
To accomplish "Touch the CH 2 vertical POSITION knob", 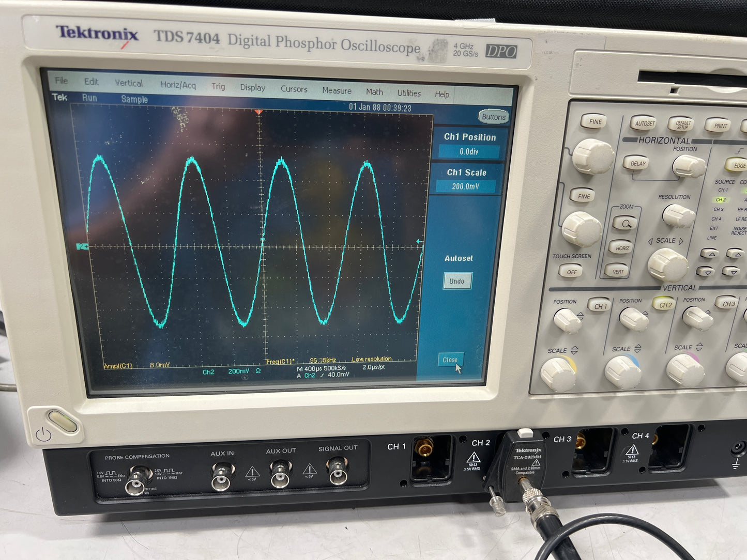I will [x=634, y=319].
